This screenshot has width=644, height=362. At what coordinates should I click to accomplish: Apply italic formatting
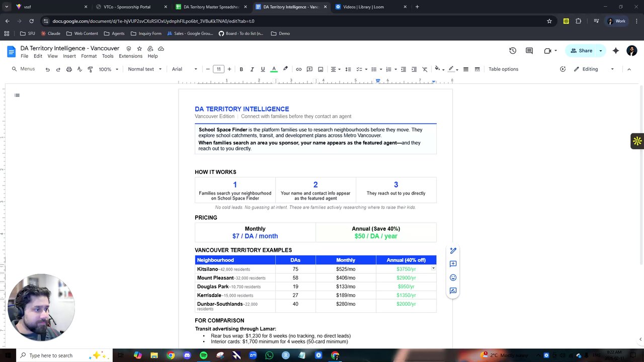click(x=252, y=69)
